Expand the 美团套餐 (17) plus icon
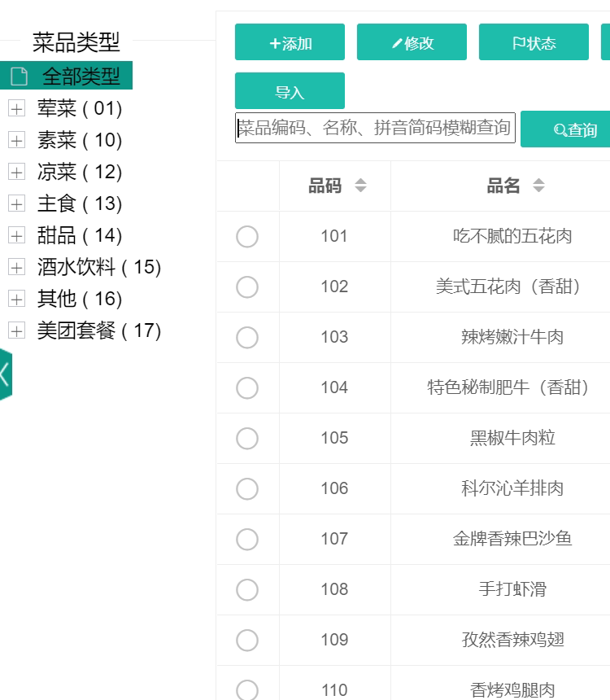The height and width of the screenshot is (700, 610). point(16,330)
